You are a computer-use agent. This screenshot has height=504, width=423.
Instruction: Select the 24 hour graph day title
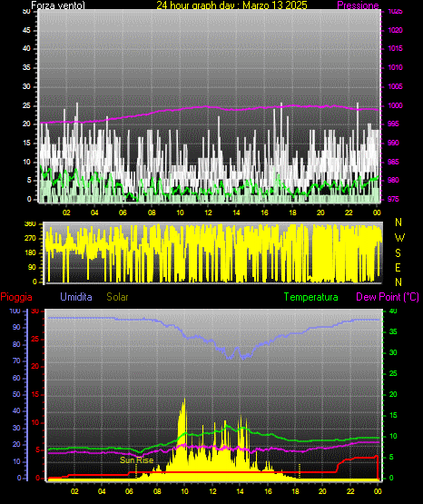click(x=231, y=5)
